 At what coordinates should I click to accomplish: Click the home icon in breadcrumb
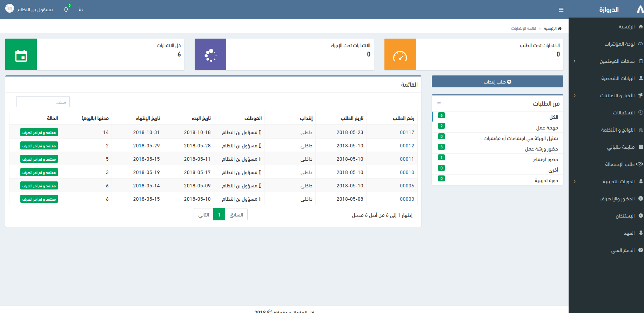(x=559, y=28)
